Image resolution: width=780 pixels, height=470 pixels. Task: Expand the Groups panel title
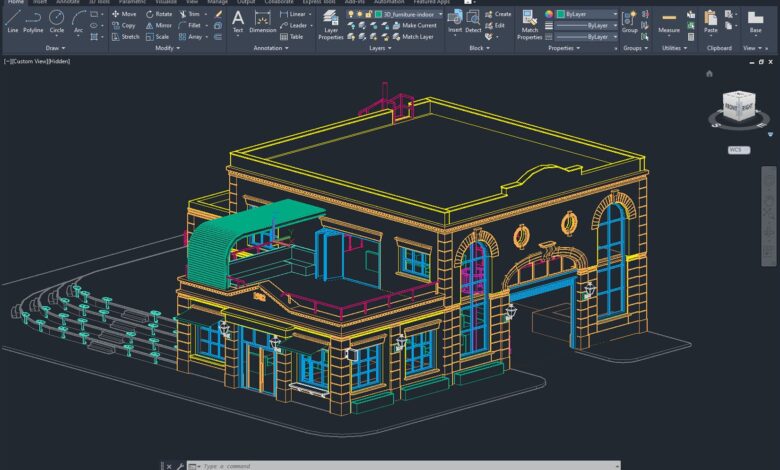point(635,48)
